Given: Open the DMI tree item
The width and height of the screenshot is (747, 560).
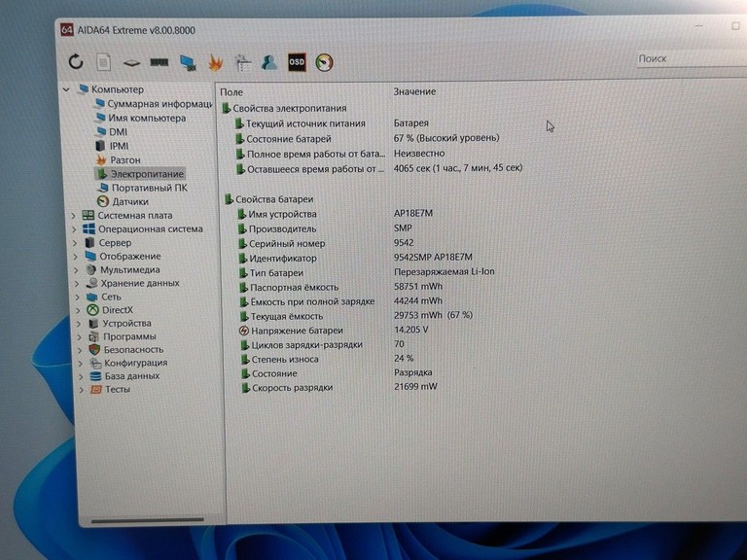Looking at the screenshot, I should click(112, 132).
